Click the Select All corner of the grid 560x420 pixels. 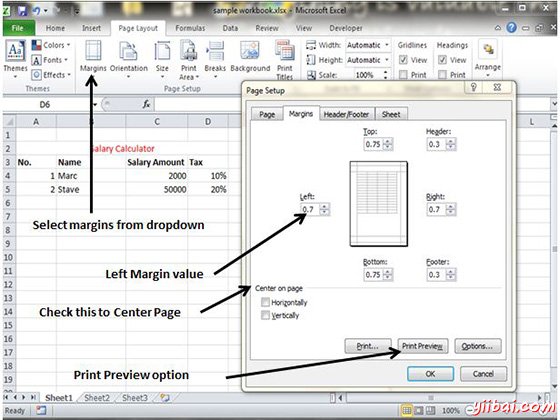(9, 122)
